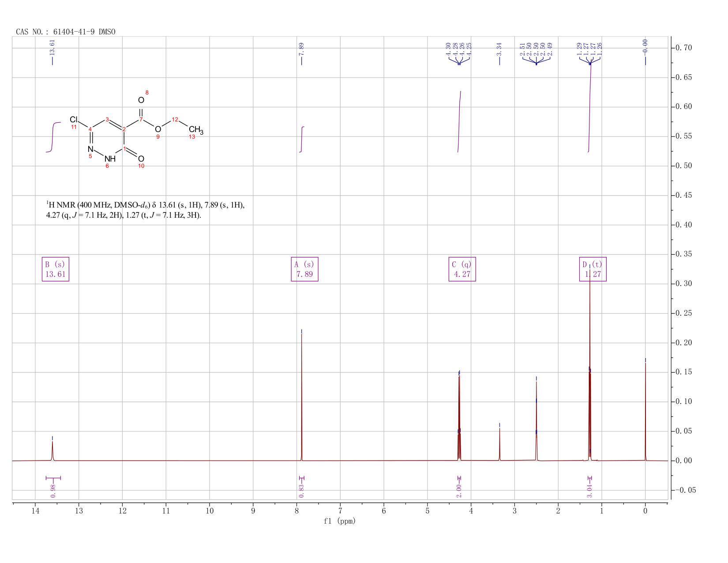Click the 4.30 peak label at top
Screen dimensions: 728x563
pos(448,49)
